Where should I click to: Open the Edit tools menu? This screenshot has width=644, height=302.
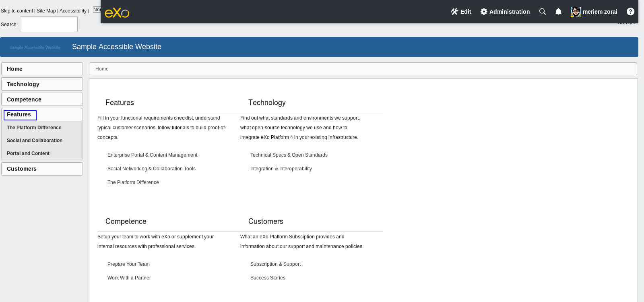461,12
